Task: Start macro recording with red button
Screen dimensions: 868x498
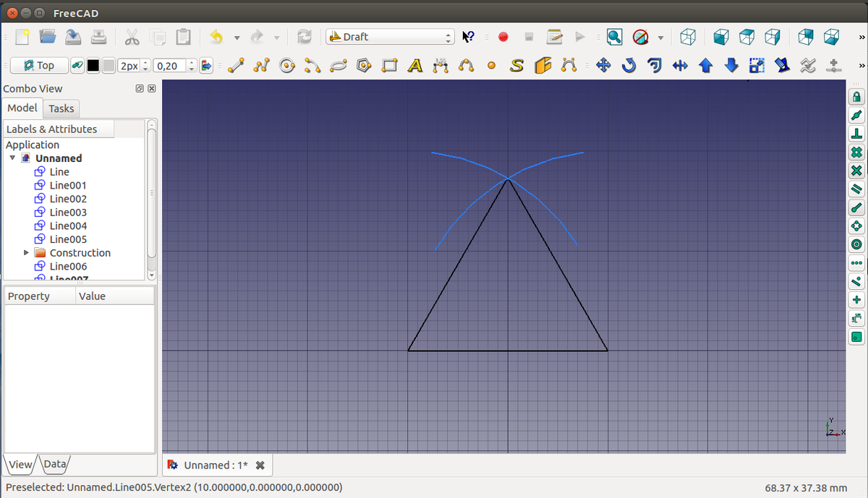Action: (x=503, y=37)
